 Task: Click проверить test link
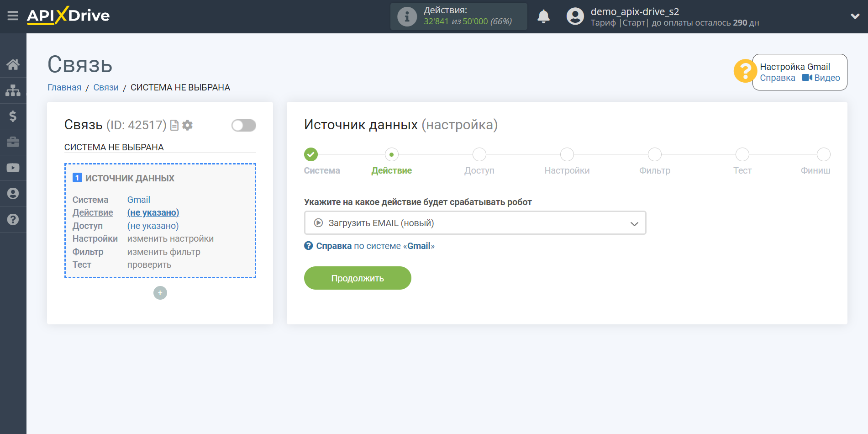point(149,265)
